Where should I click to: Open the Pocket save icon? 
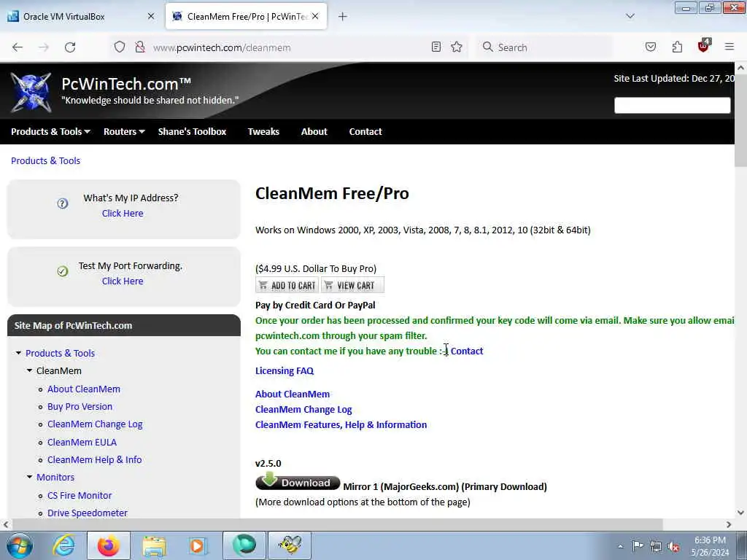[x=650, y=47]
